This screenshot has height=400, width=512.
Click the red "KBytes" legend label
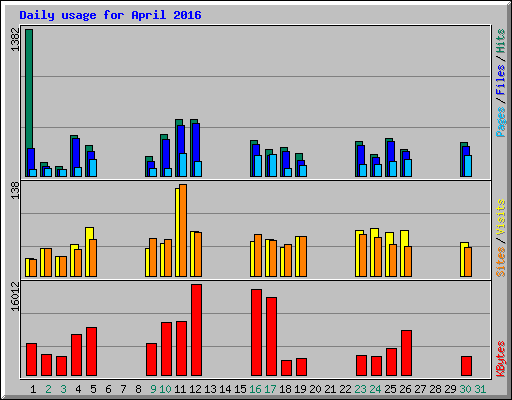coord(500,359)
